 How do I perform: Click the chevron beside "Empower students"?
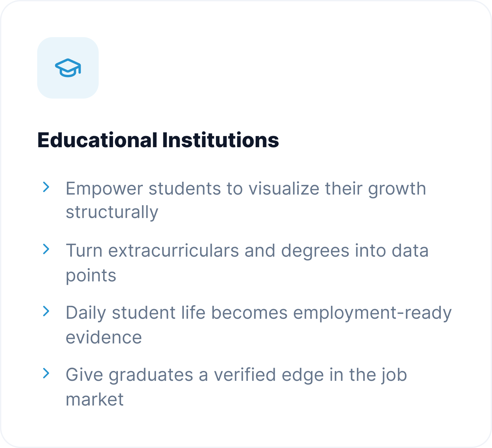tap(46, 187)
